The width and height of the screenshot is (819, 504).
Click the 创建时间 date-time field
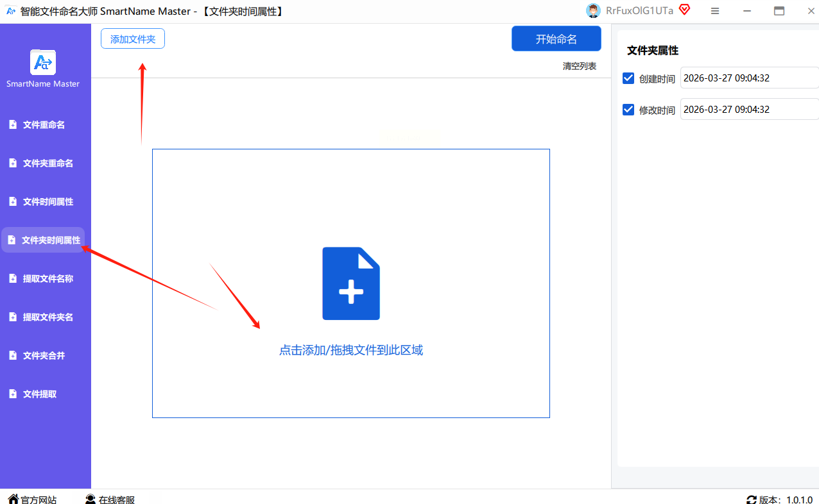[750, 78]
